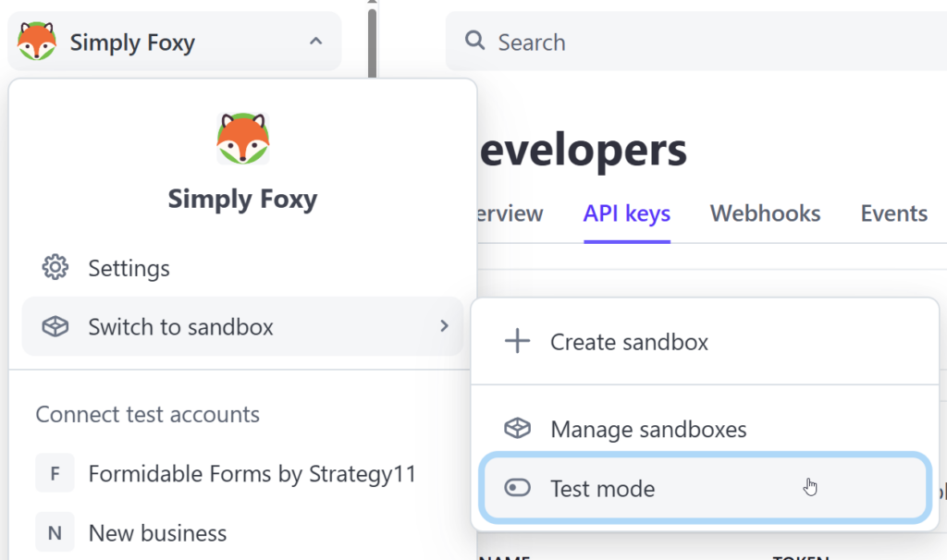Click the plus icon next to Create sandbox
This screenshot has height=560, width=947.
[517, 341]
